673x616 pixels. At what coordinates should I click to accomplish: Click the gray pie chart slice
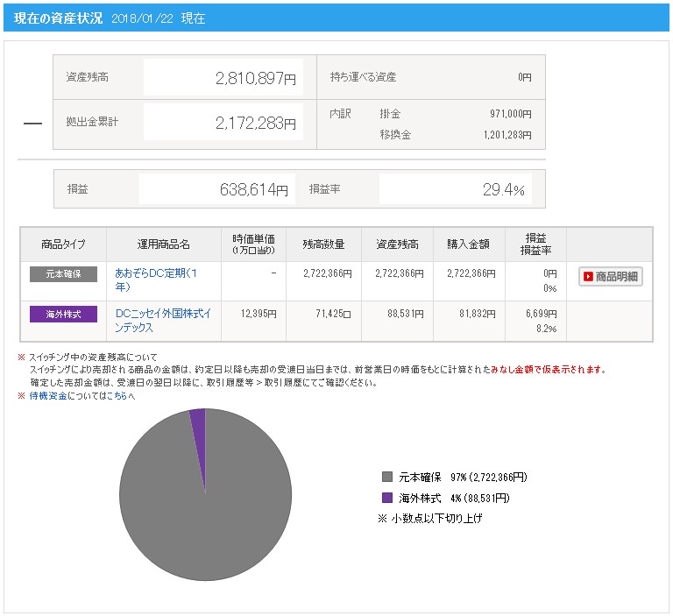[205, 515]
